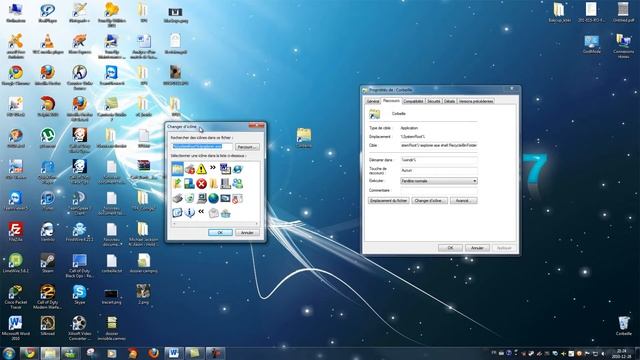This screenshot has width=640, height=360.
Task: Open the Google Chrome desktop shortcut
Action: [16, 75]
